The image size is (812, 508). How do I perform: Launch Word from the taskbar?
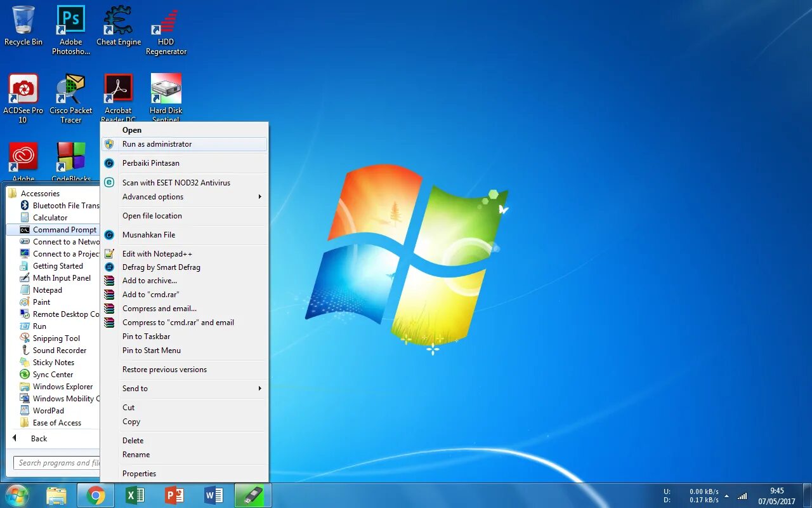pyautogui.click(x=214, y=495)
